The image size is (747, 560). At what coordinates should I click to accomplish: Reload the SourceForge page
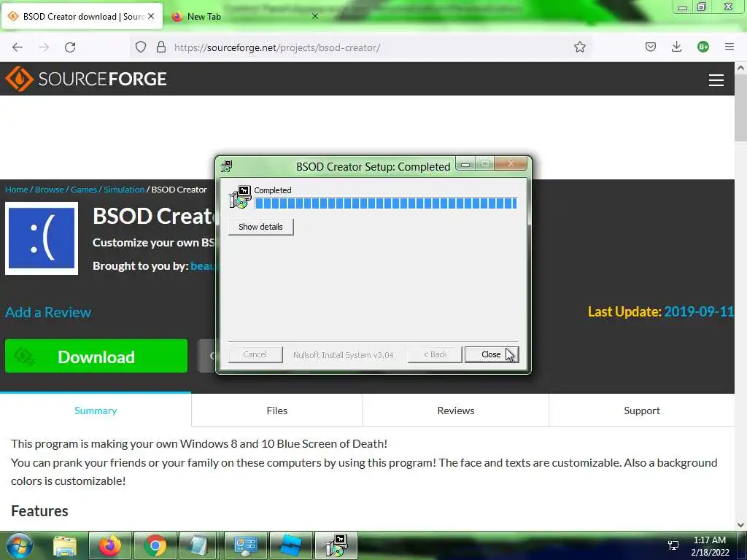(x=70, y=47)
